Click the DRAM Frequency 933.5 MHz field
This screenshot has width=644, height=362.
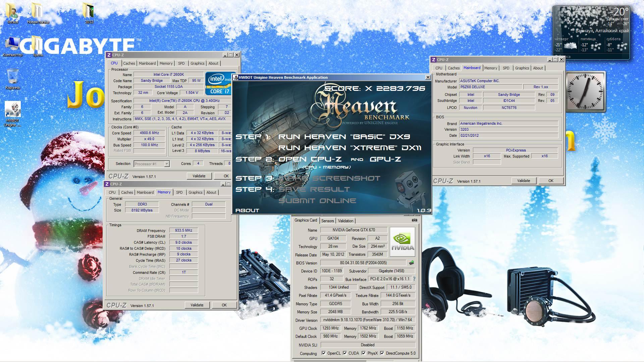(183, 231)
